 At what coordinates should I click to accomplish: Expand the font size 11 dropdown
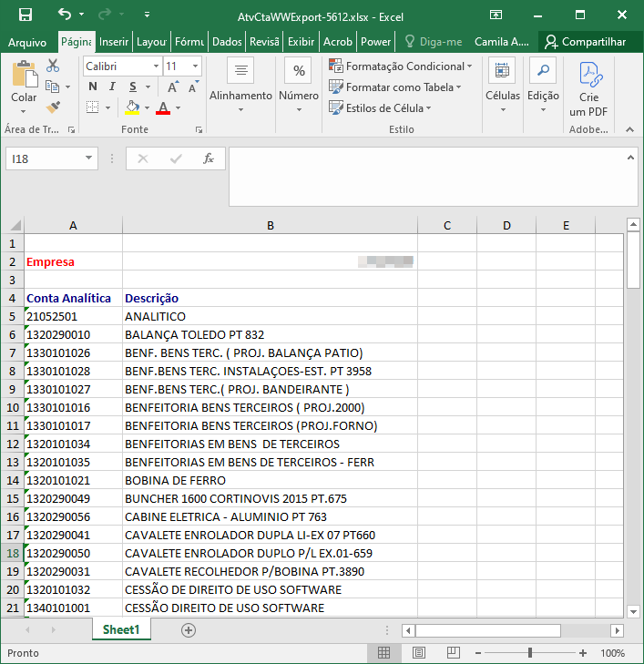click(x=195, y=66)
